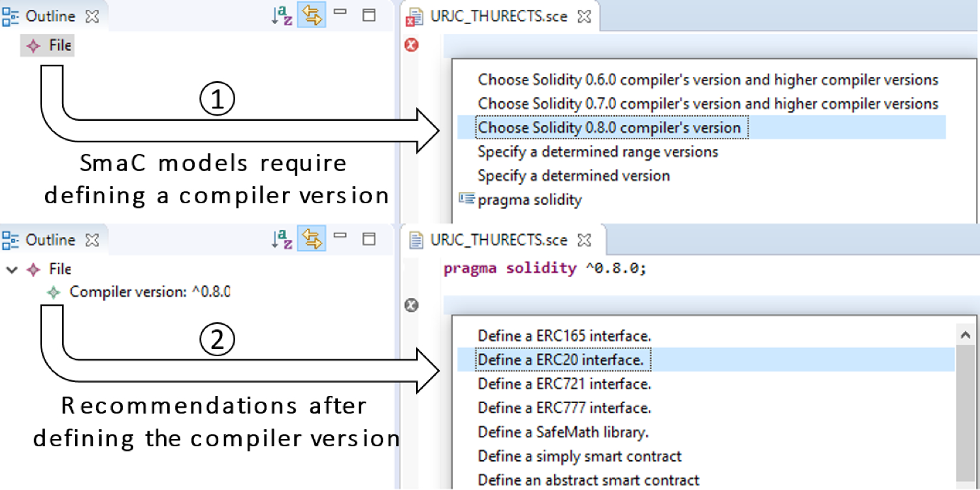980x490 pixels.
Task: Click the sort alphabetically icon in upper Outline view
Action: click(282, 16)
